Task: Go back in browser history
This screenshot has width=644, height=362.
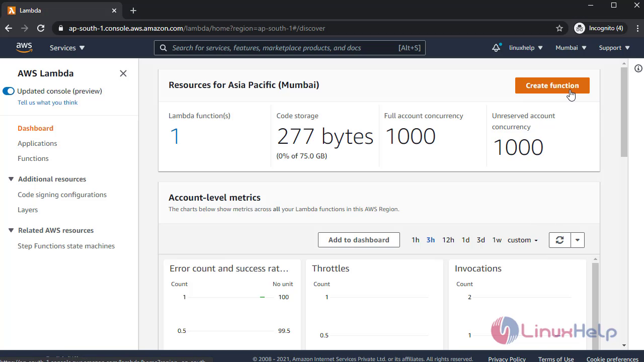Action: click(x=9, y=28)
